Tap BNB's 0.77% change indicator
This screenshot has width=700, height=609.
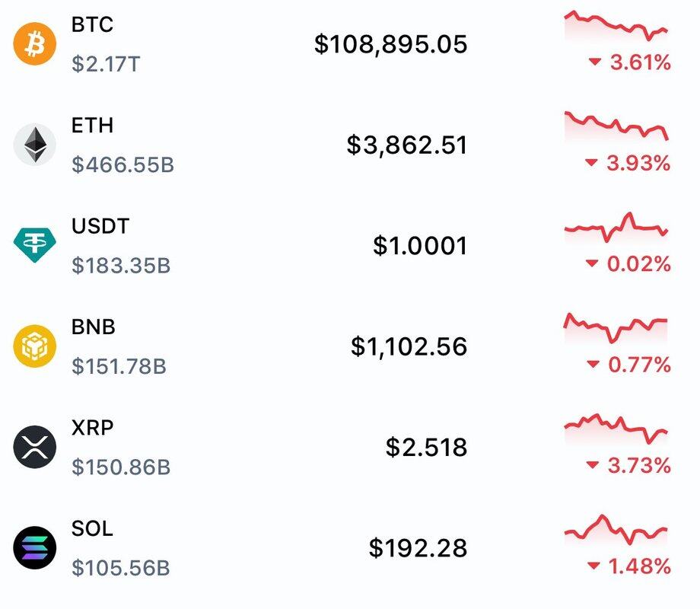click(x=629, y=365)
